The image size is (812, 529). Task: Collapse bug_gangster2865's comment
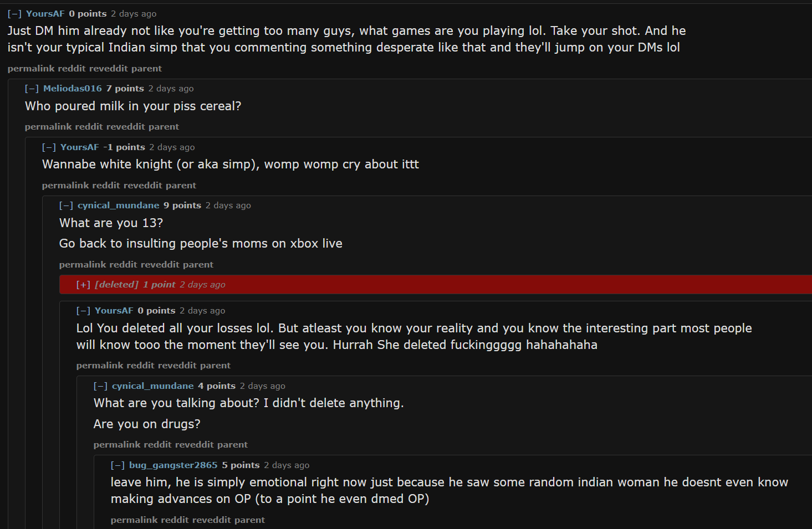[118, 465]
